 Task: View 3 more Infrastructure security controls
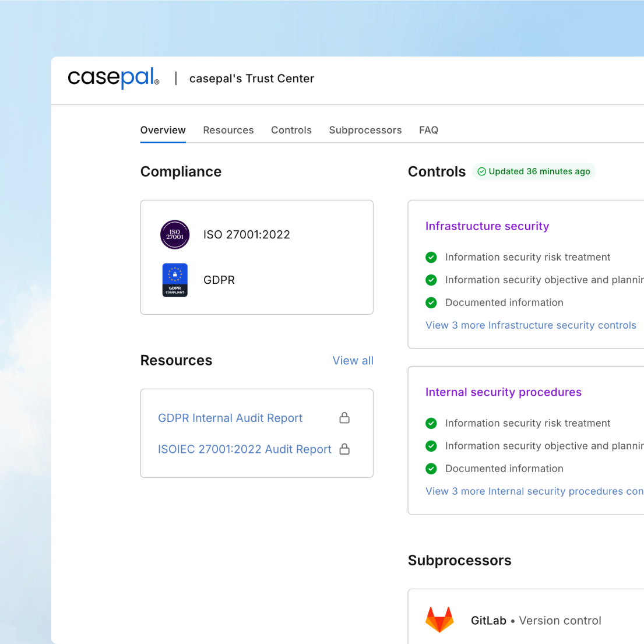point(530,325)
